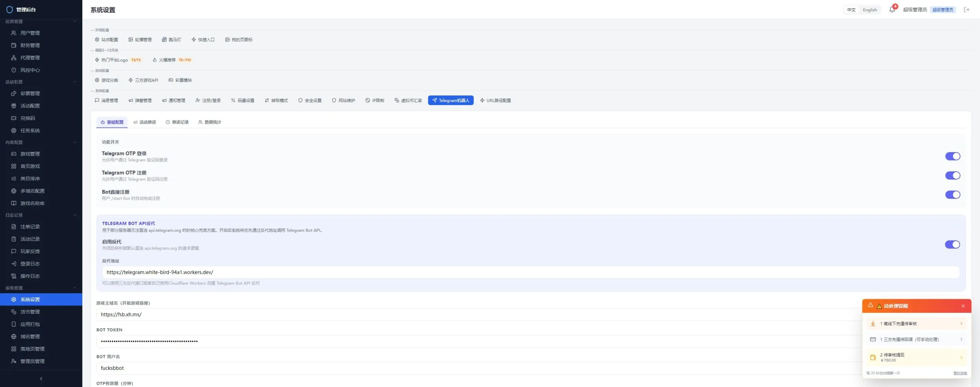Open the 推送记录 tab

(177, 122)
